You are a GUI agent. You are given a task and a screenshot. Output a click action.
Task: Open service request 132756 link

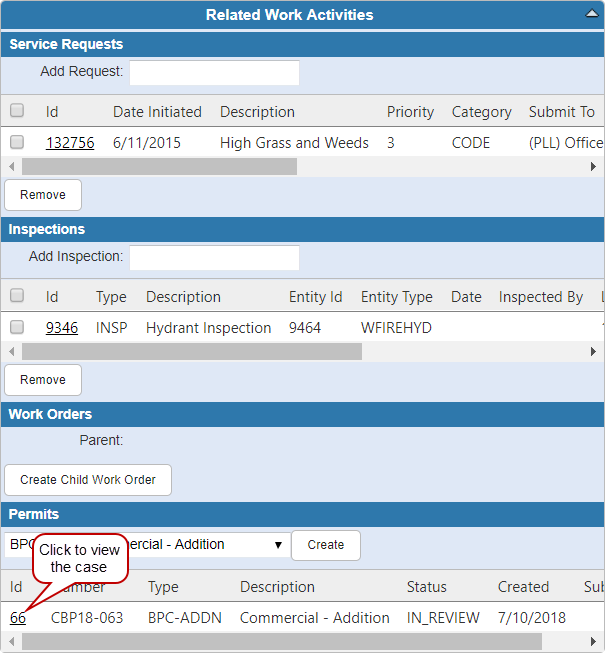70,143
